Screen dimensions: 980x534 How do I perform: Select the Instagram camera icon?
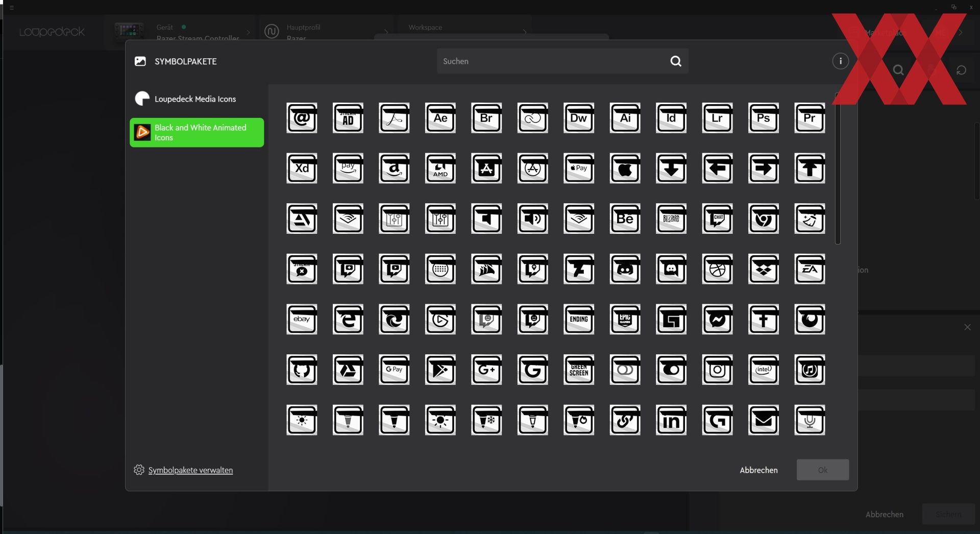[718, 370]
